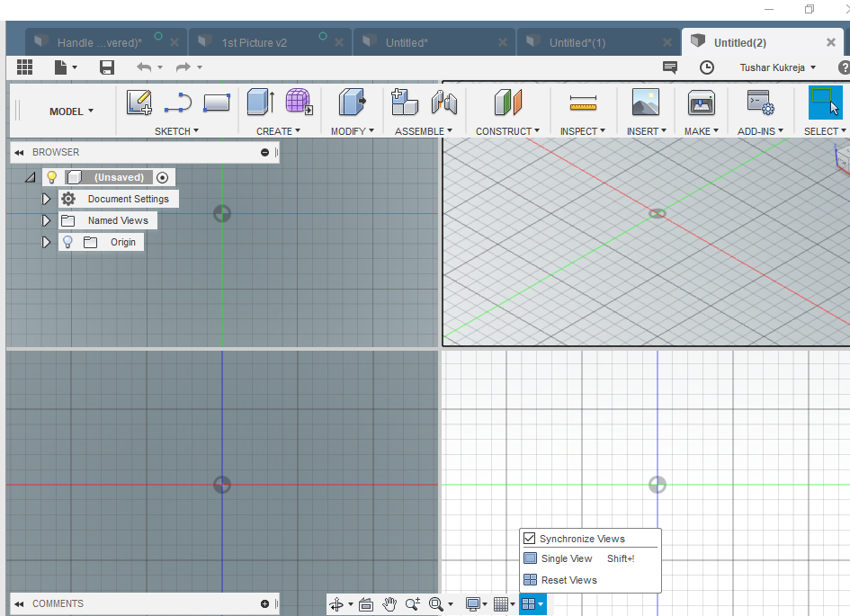Toggle visibility bulb of Unsaved component
850x616 pixels.
tap(52, 177)
